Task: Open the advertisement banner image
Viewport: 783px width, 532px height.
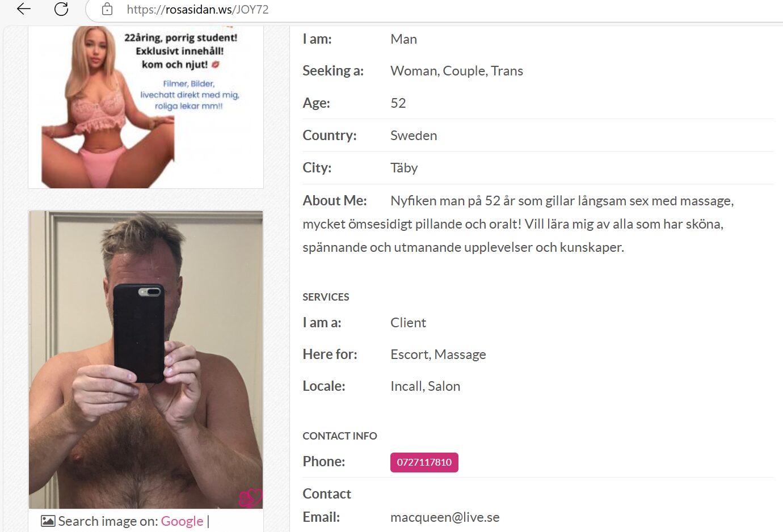Action: tap(146, 107)
